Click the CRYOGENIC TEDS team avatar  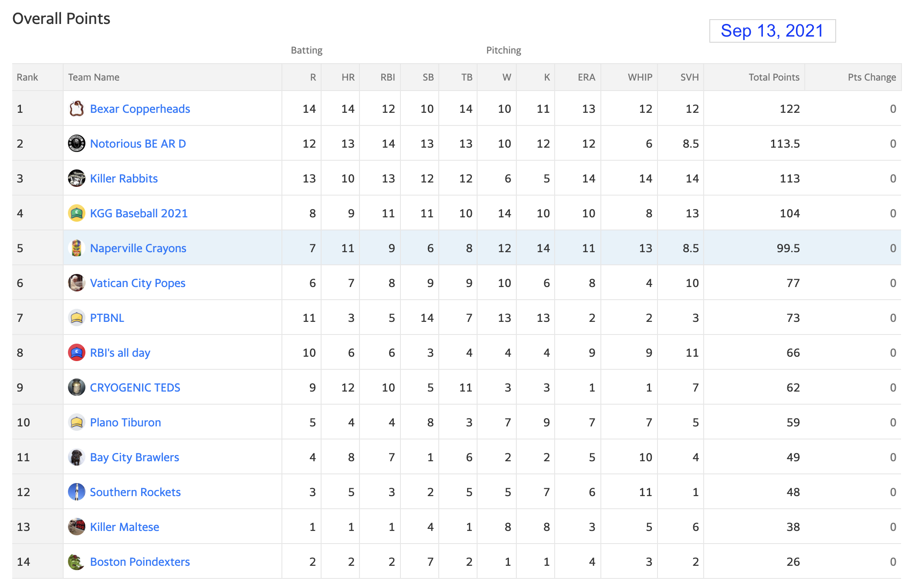tap(76, 387)
